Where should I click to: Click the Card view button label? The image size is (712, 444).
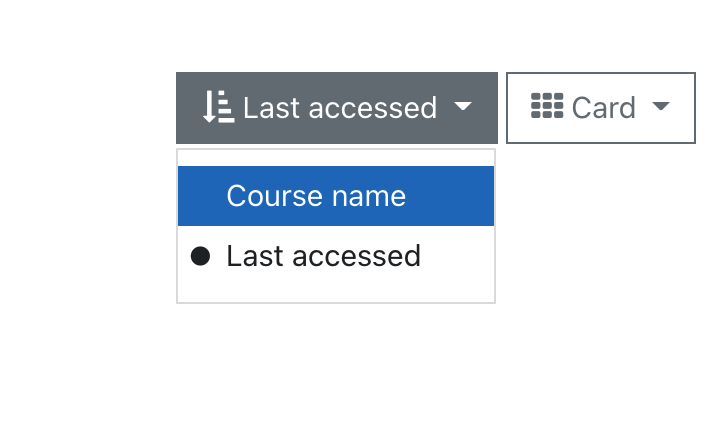click(x=603, y=108)
